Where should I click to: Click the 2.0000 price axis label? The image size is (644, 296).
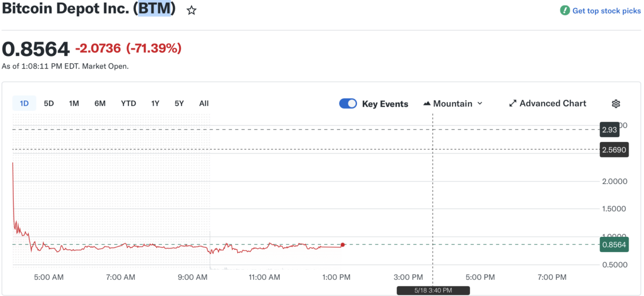click(614, 181)
